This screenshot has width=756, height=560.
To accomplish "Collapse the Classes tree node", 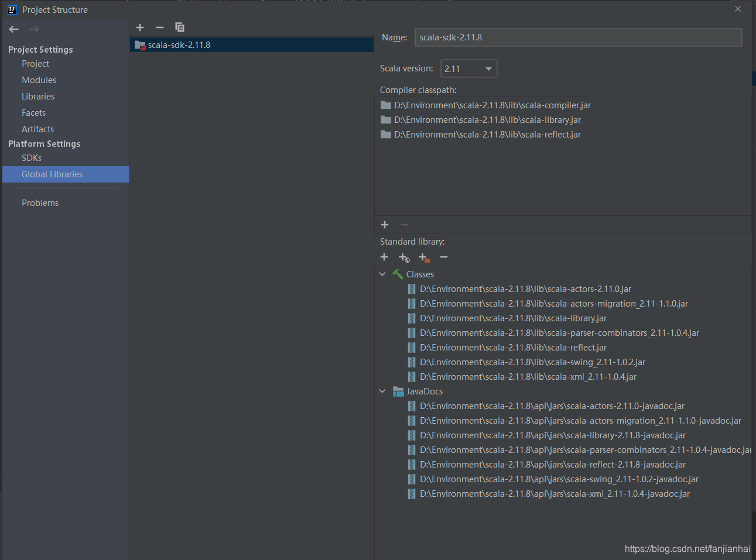I will pyautogui.click(x=382, y=274).
